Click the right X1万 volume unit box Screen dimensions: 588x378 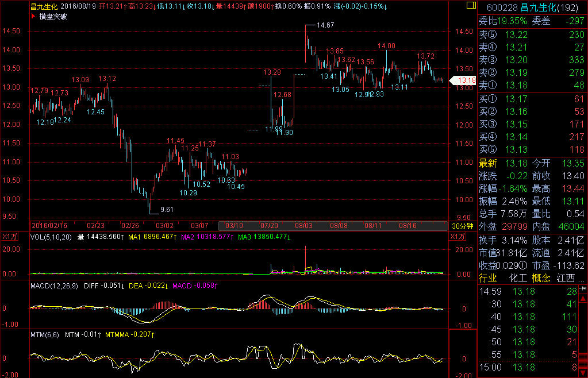pyautogui.click(x=458, y=236)
